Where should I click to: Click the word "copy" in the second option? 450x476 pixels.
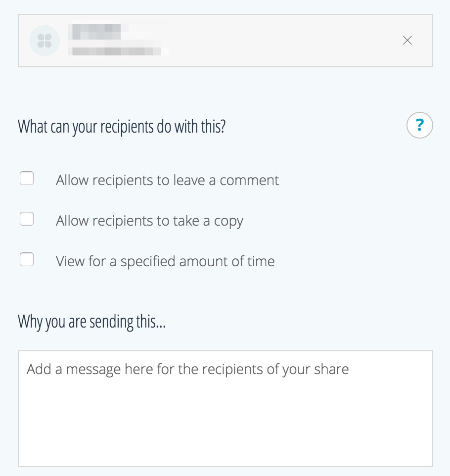228,221
